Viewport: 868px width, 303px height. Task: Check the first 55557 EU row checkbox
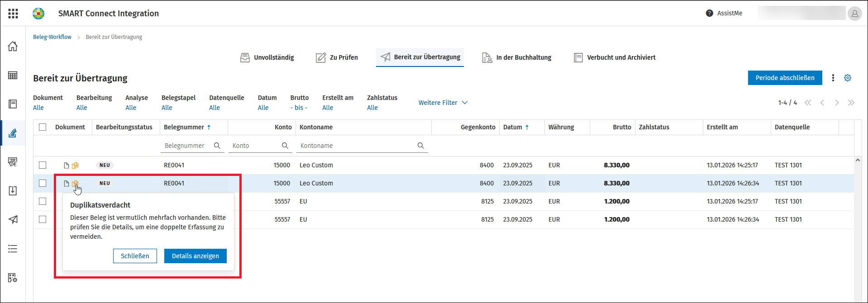click(x=43, y=201)
